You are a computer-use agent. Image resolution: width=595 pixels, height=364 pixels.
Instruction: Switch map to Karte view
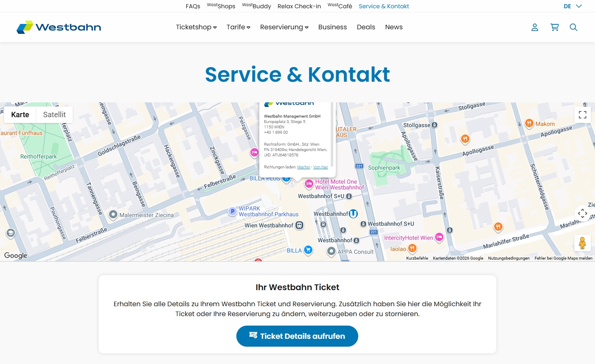(x=20, y=115)
